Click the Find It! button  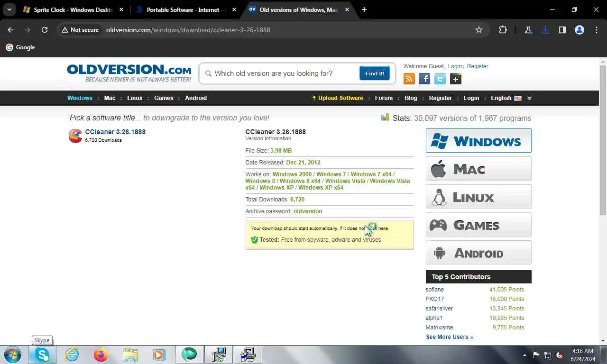tap(375, 73)
